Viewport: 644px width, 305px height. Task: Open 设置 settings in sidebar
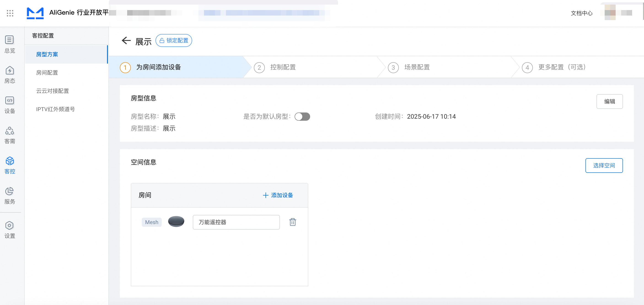[10, 230]
